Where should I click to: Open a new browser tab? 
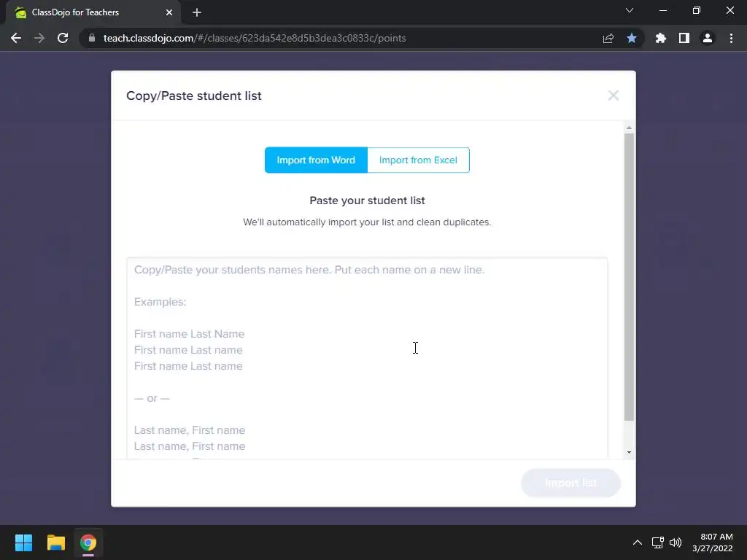197,12
